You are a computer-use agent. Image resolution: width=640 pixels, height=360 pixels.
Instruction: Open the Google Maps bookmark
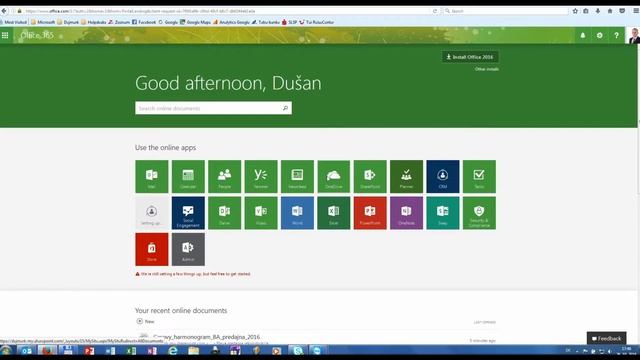(196, 22)
